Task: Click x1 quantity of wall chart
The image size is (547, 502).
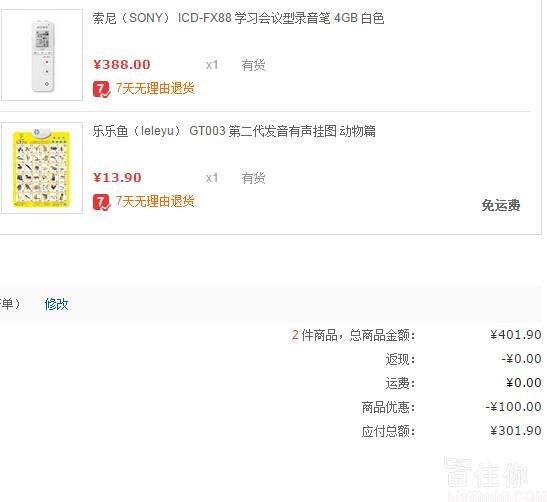Action: pyautogui.click(x=212, y=178)
